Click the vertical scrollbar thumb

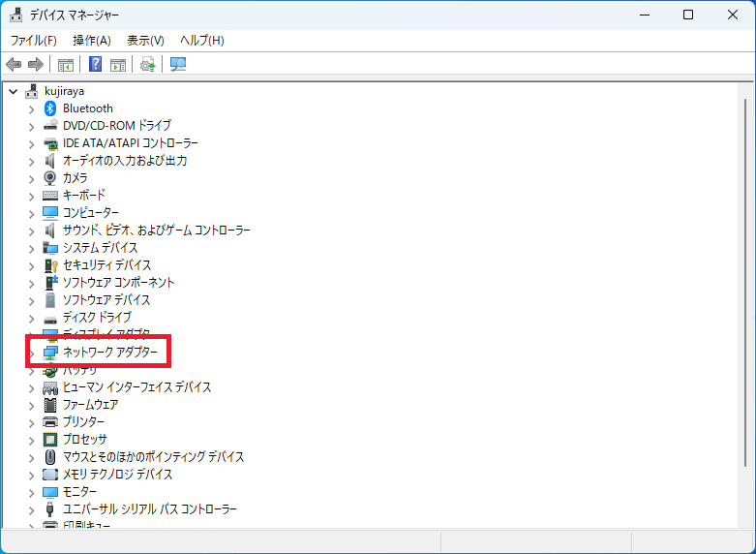tap(745, 282)
